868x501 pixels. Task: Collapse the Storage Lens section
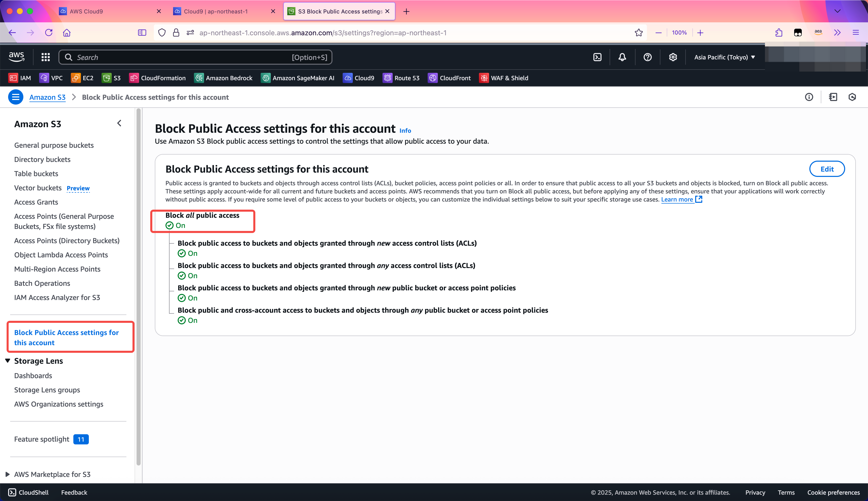pos(8,361)
